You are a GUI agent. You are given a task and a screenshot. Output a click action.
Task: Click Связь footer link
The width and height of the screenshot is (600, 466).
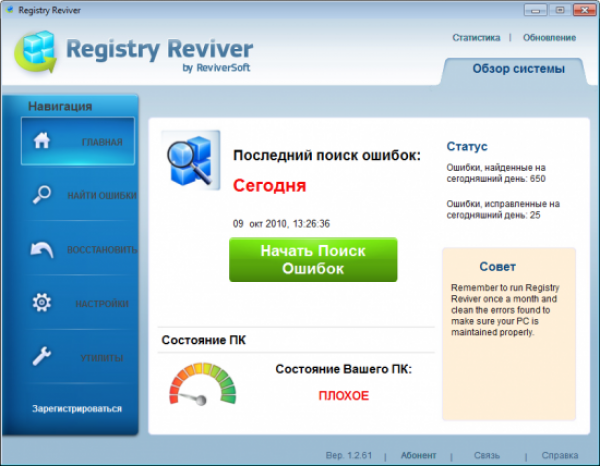487,455
